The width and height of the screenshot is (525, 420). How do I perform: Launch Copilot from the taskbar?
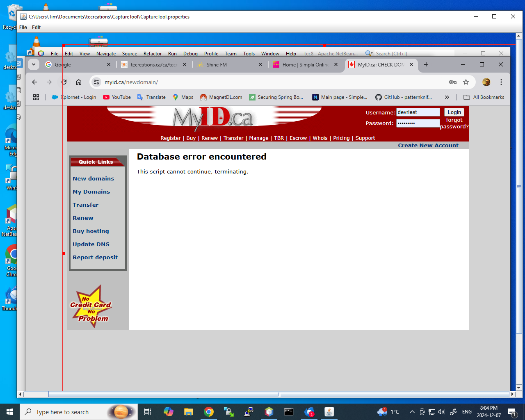click(x=168, y=412)
